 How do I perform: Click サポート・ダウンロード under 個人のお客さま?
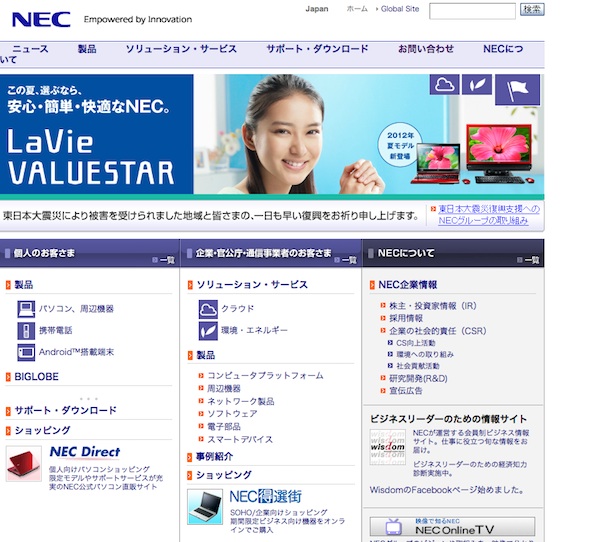pyautogui.click(x=65, y=411)
